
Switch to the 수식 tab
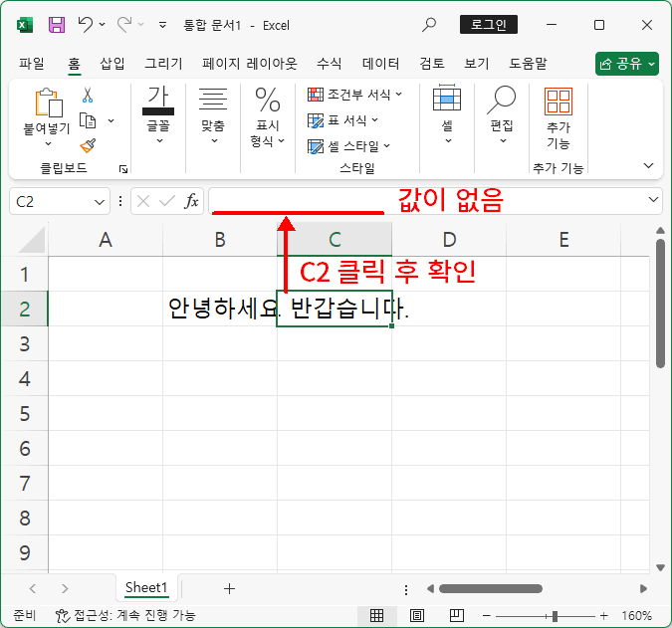330,64
